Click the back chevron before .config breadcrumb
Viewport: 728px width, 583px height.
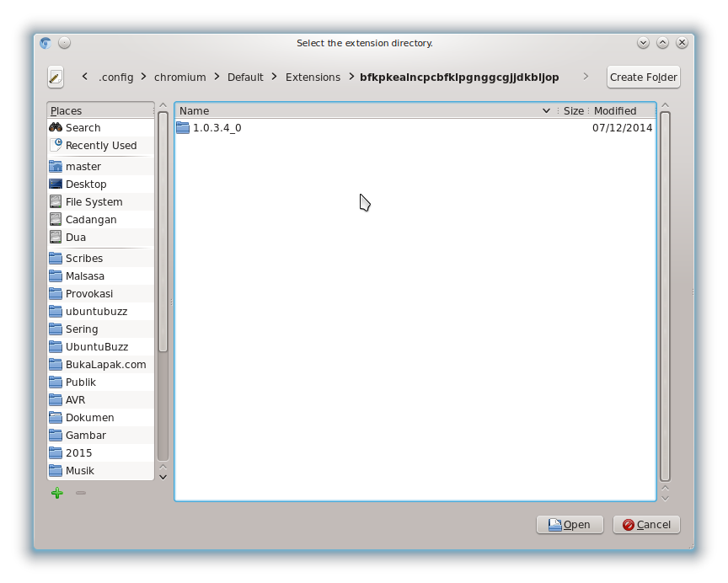(85, 76)
